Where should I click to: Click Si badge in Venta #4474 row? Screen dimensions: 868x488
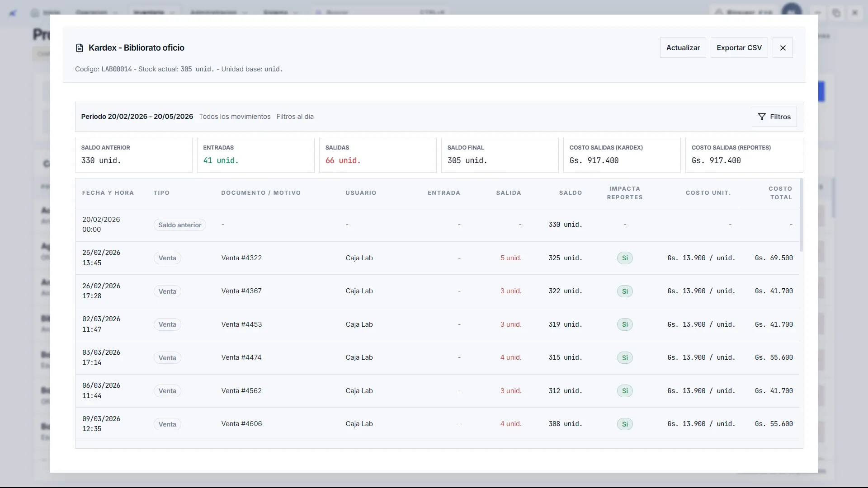pos(625,358)
